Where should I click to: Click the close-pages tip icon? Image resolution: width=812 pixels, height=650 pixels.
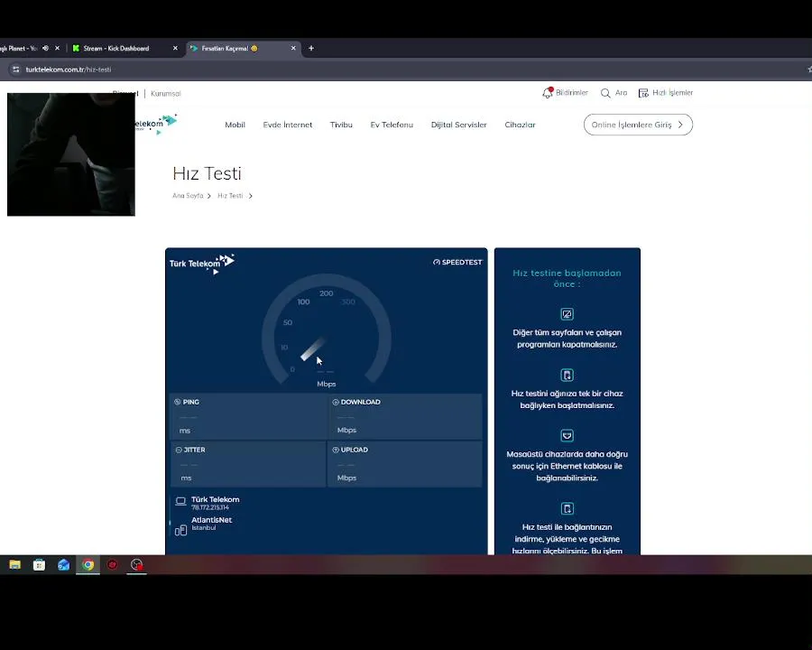pos(567,314)
